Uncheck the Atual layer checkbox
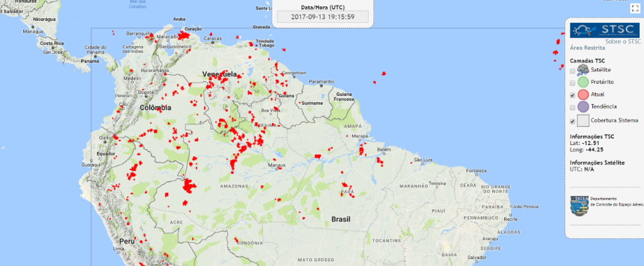The width and height of the screenshot is (644, 266). pos(572,95)
